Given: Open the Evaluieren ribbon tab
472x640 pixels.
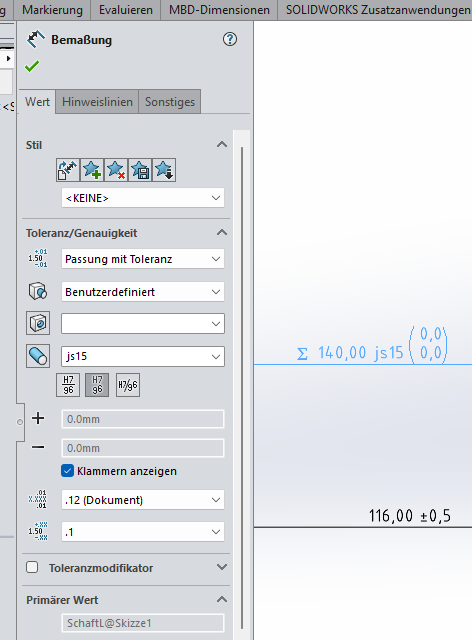Looking at the screenshot, I should pyautogui.click(x=126, y=10).
